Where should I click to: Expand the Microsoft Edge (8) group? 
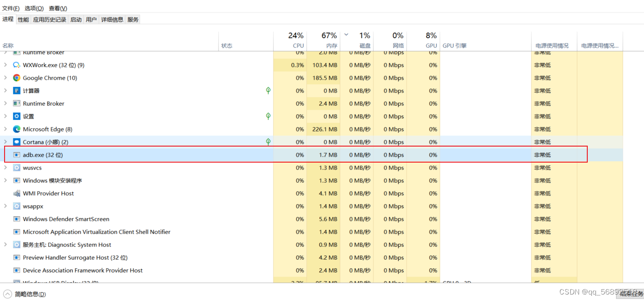pyautogui.click(x=5, y=129)
